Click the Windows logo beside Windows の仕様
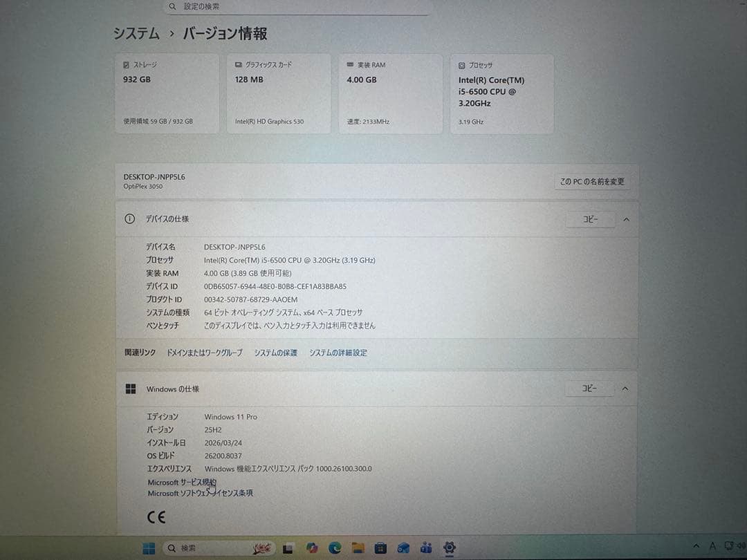The height and width of the screenshot is (560, 747). [131, 389]
